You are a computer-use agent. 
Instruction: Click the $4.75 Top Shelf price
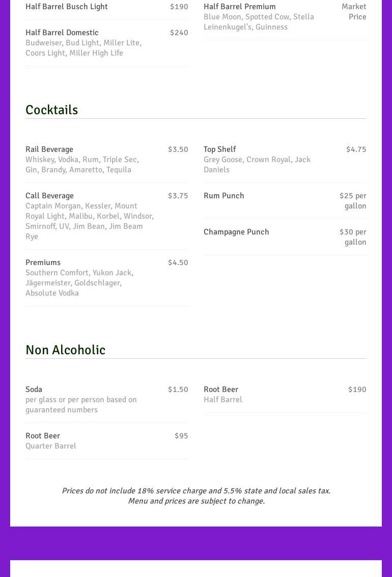[x=356, y=149]
